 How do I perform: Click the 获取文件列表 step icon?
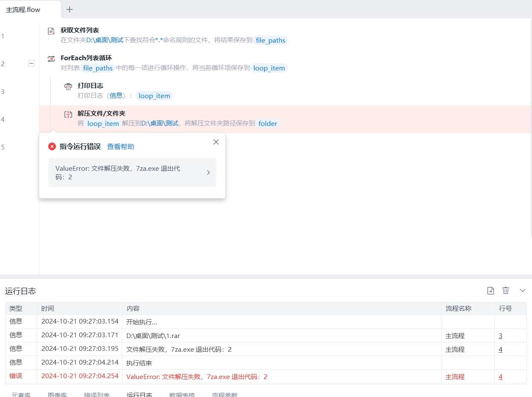coord(51,31)
